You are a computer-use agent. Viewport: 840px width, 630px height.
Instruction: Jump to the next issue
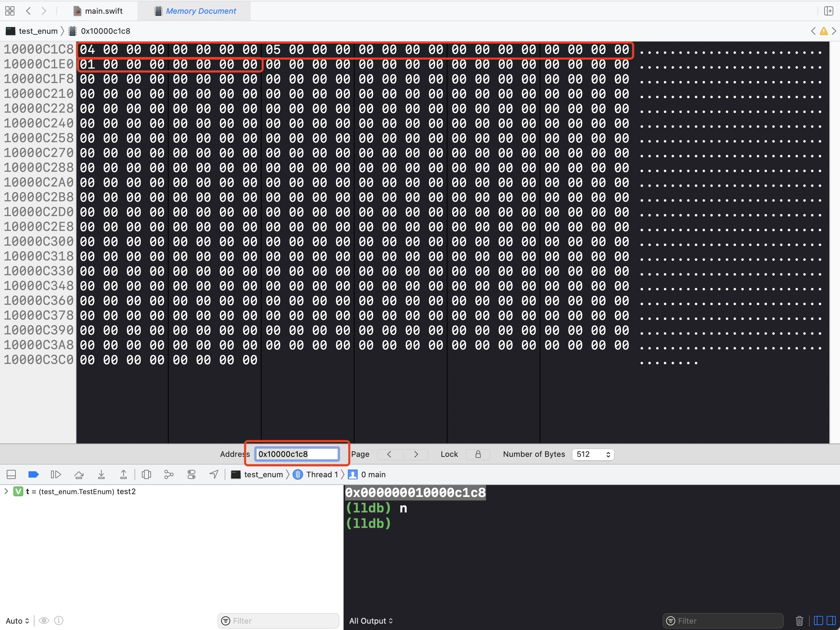click(834, 31)
